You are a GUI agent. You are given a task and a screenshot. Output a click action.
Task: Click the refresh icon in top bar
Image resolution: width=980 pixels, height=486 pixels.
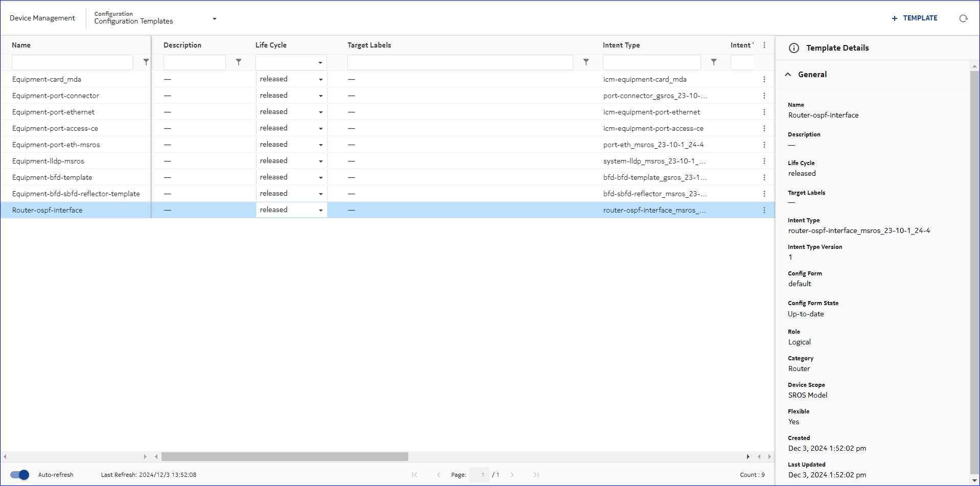click(x=963, y=18)
